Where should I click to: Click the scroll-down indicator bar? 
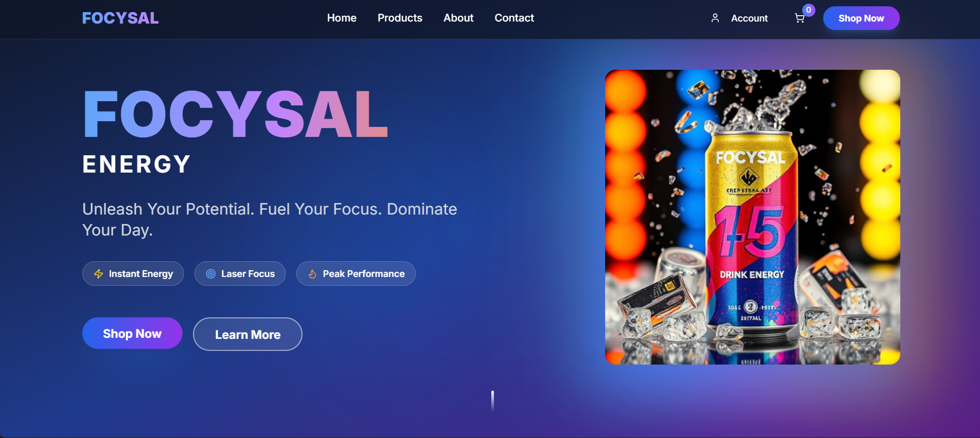(492, 401)
